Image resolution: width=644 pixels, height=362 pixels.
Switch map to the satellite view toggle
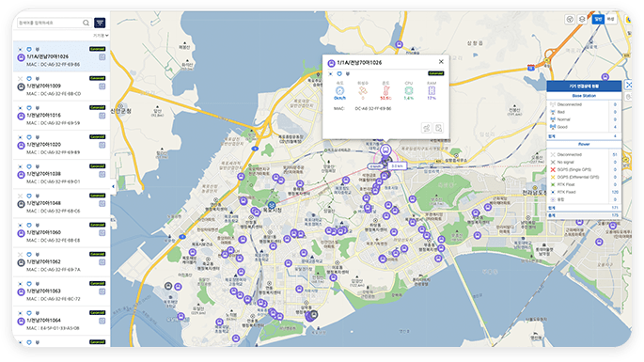611,20
